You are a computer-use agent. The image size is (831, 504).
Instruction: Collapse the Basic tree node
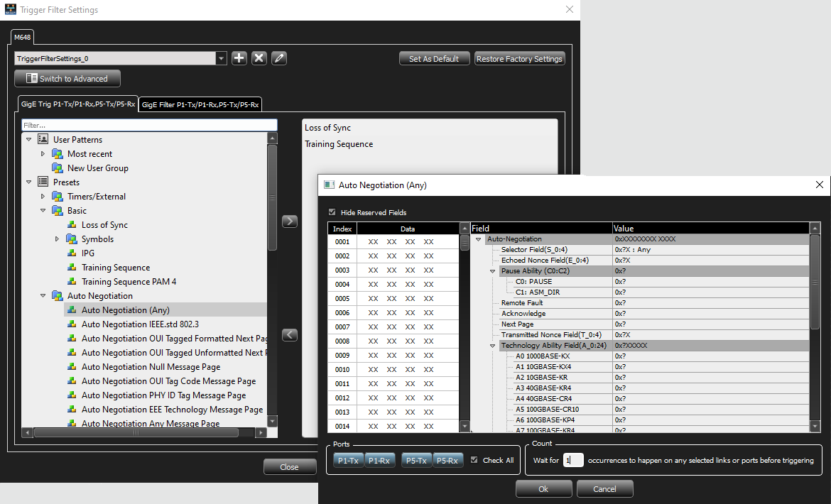(x=43, y=211)
